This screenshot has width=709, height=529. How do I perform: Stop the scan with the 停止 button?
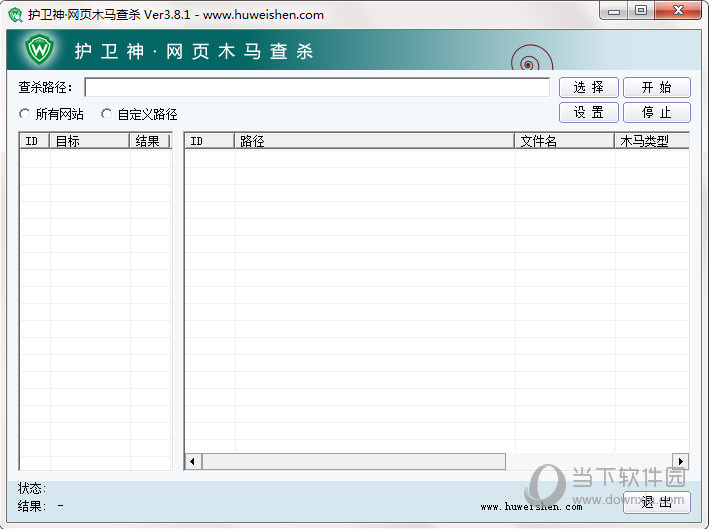coord(657,112)
